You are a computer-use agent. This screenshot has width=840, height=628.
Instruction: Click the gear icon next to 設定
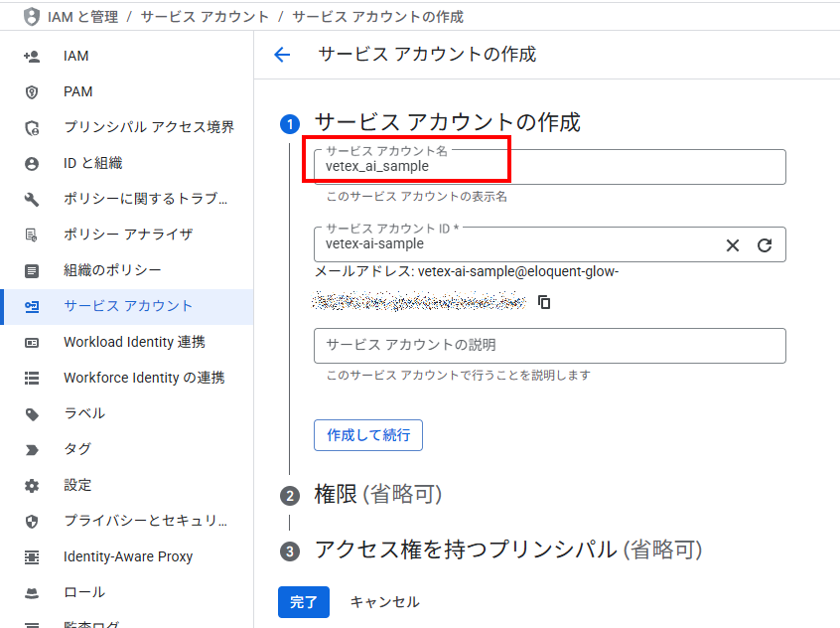[32, 485]
